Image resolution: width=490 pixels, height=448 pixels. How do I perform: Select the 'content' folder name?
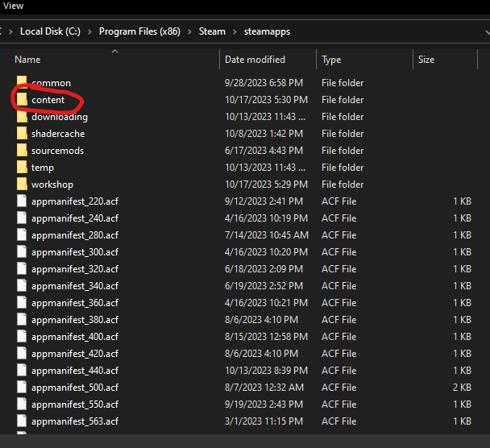tap(48, 100)
